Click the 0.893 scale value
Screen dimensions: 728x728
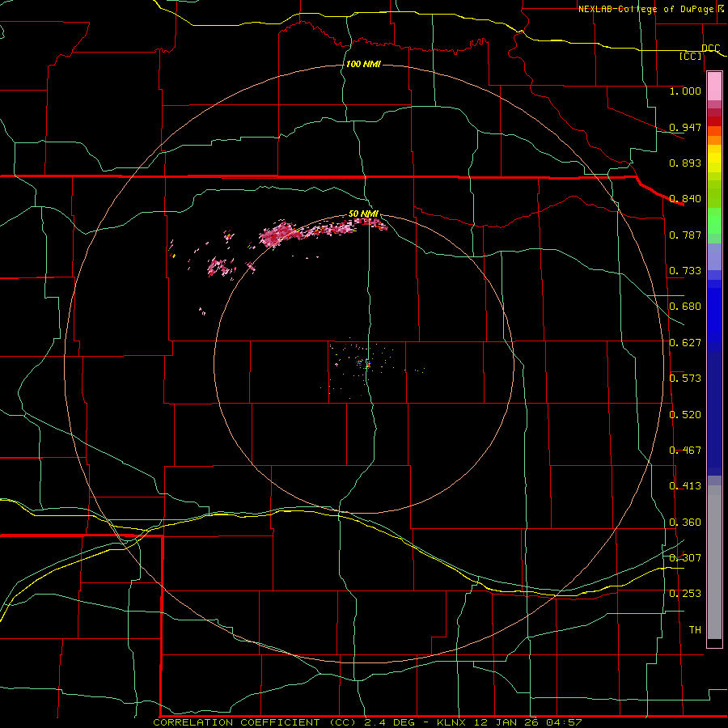pyautogui.click(x=685, y=163)
